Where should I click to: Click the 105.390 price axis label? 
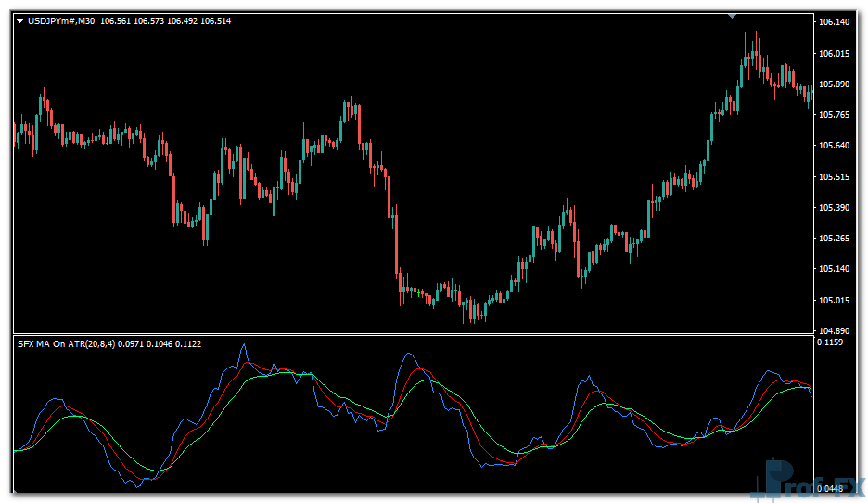click(836, 208)
